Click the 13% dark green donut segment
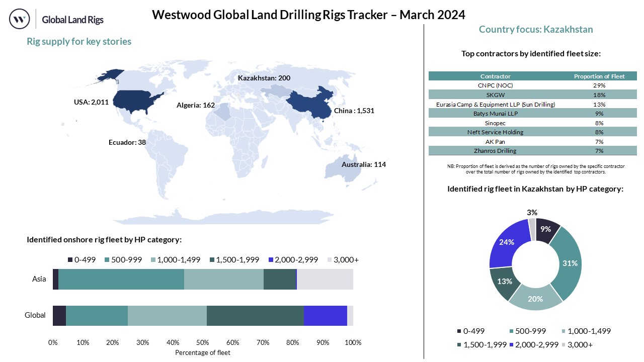Image resolution: width=644 pixels, height=362 pixels. tap(505, 282)
